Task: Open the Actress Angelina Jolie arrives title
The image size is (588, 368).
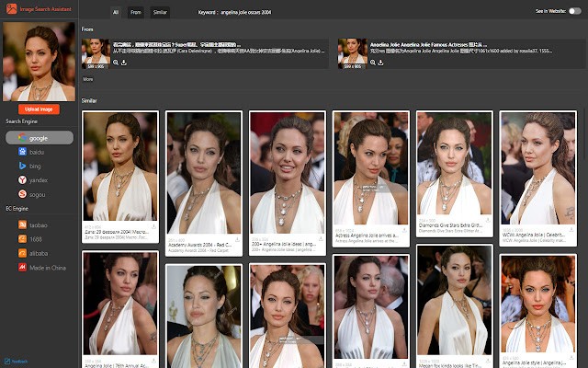Action: 367,236
